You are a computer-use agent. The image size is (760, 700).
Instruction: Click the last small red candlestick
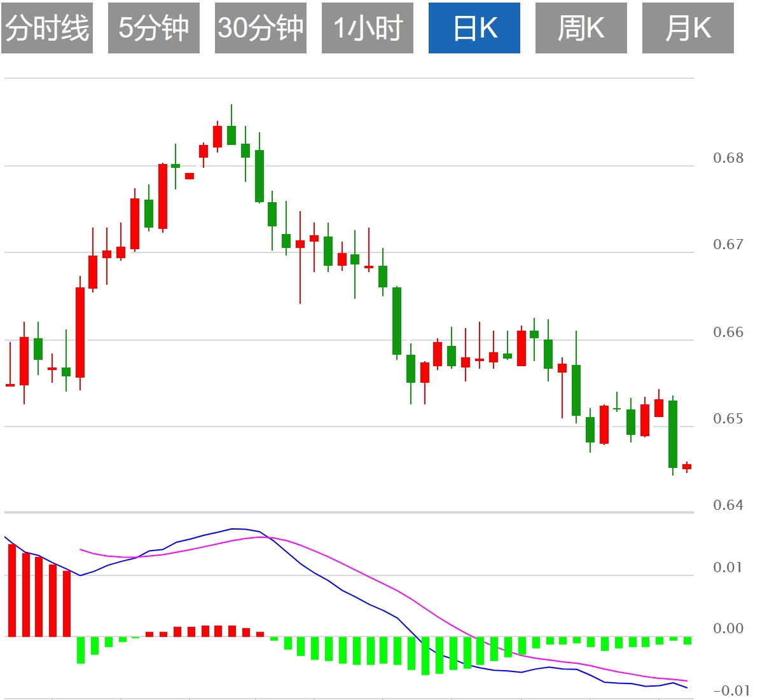[687, 467]
